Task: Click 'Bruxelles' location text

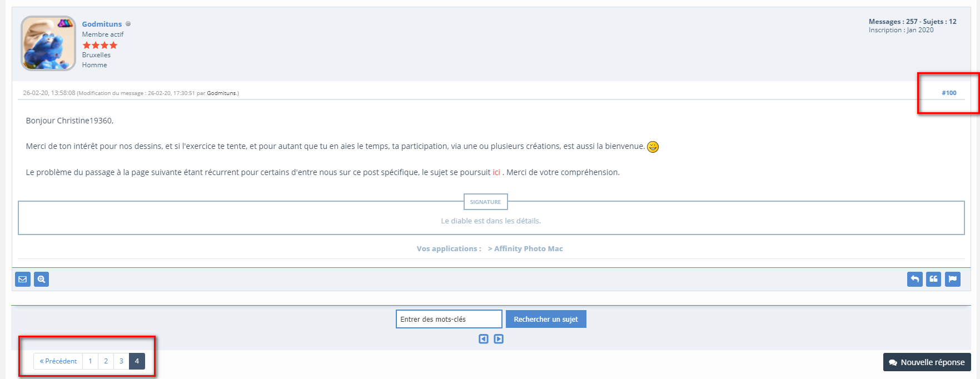Action: pos(96,55)
